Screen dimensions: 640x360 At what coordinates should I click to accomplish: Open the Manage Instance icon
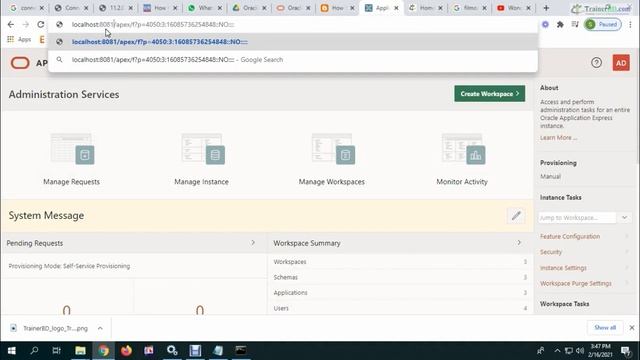pos(202,149)
